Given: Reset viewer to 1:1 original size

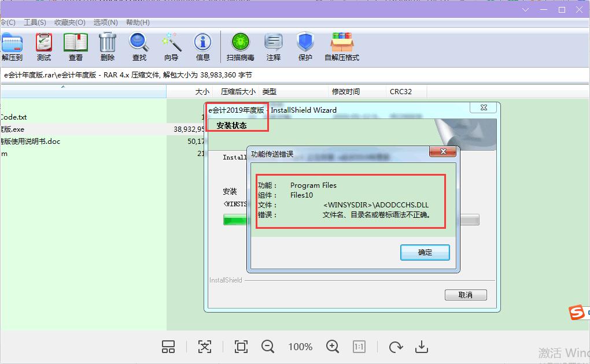Looking at the screenshot, I should (359, 347).
